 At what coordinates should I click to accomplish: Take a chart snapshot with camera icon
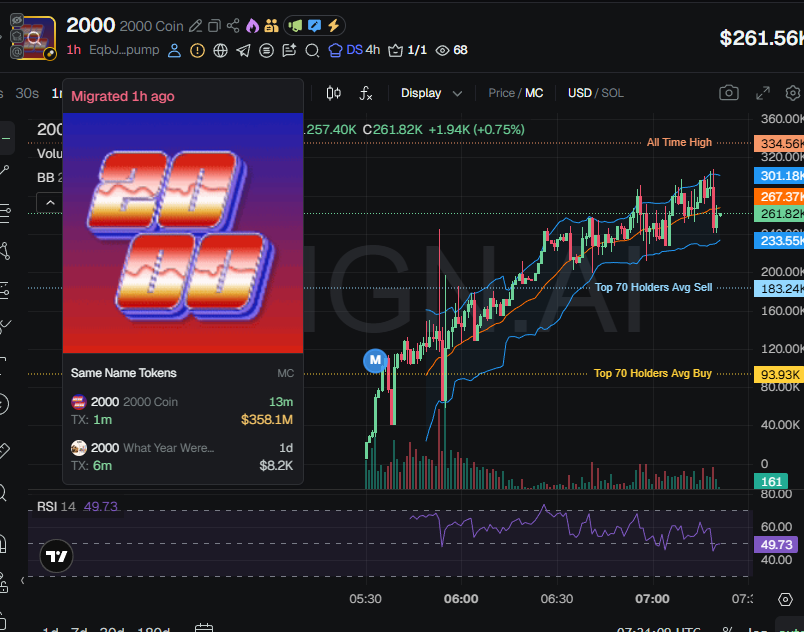(729, 93)
